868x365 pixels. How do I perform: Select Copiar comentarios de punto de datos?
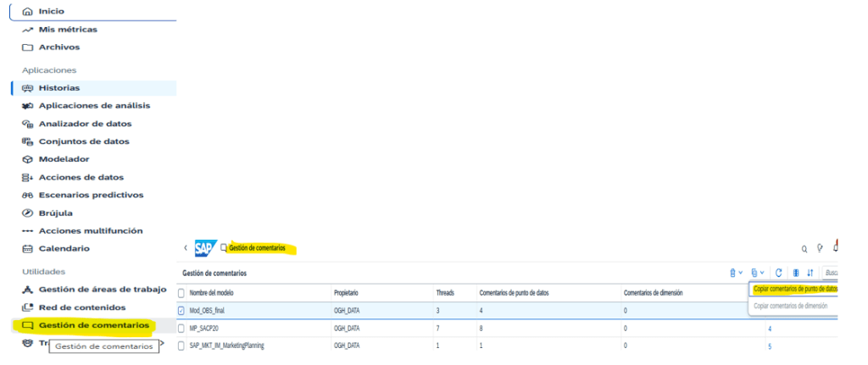pos(794,289)
